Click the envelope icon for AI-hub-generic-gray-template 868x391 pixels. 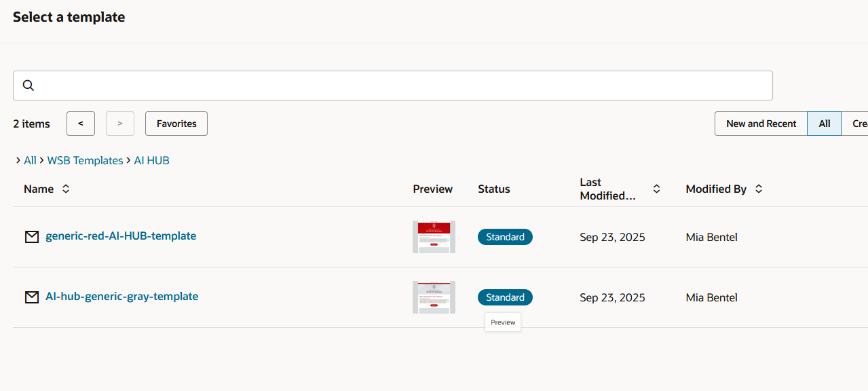tap(32, 297)
